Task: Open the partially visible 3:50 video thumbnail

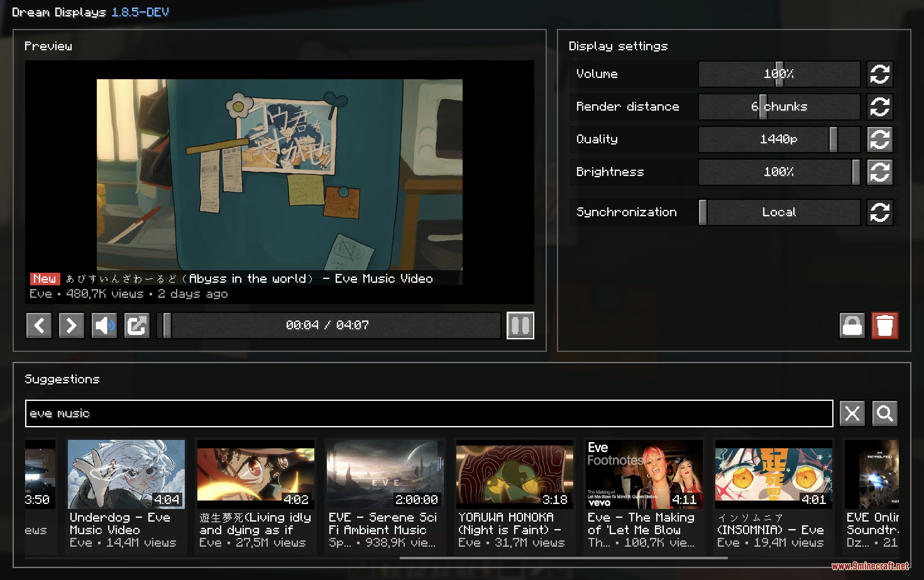Action: click(40, 474)
